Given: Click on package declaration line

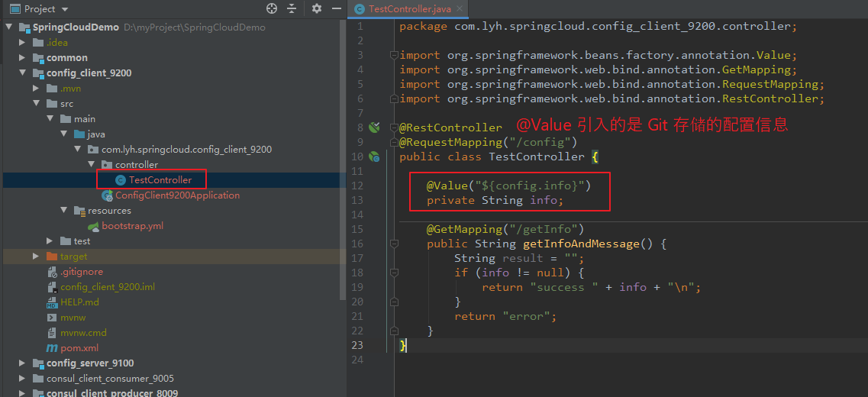Looking at the screenshot, I should pyautogui.click(x=599, y=26).
